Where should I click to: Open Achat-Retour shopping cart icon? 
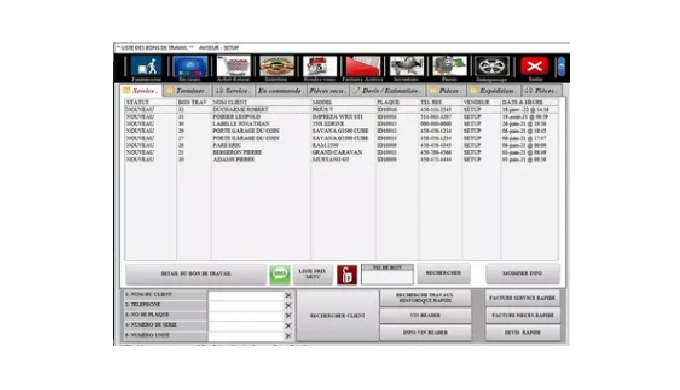pyautogui.click(x=233, y=68)
